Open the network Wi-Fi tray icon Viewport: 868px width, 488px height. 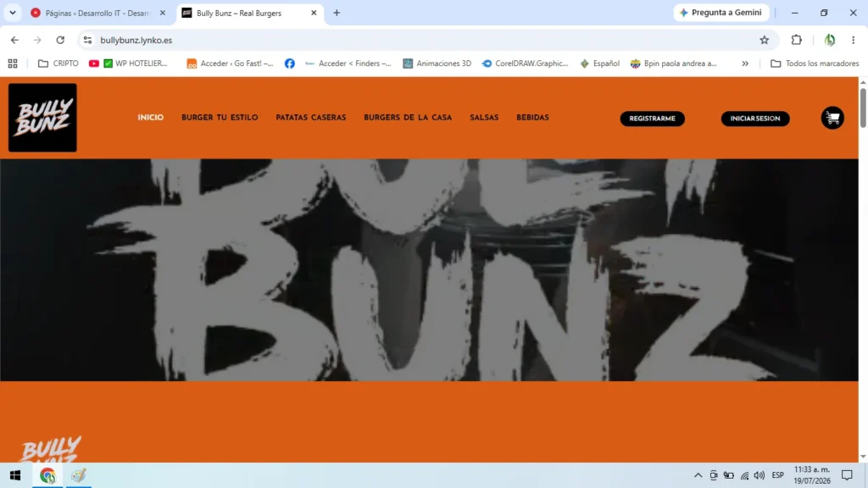pos(744,475)
